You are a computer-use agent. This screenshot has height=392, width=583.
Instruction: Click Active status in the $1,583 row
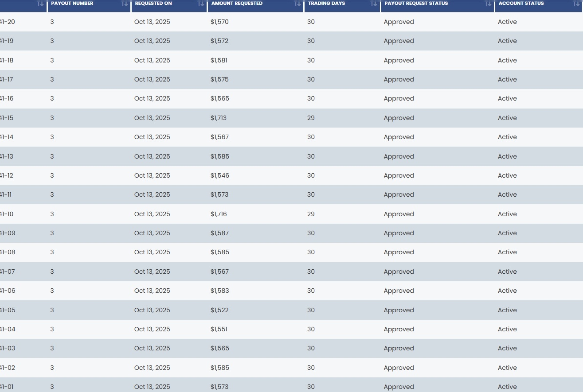[507, 291]
